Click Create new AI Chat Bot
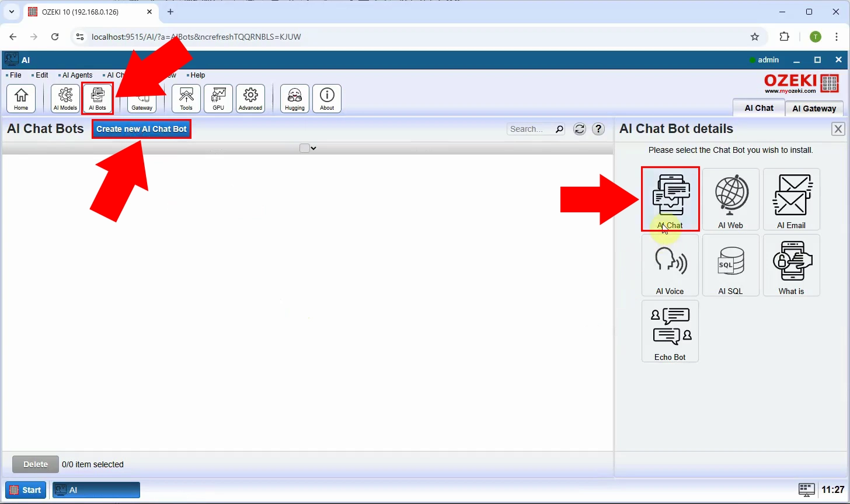This screenshot has height=504, width=850. coord(141,129)
